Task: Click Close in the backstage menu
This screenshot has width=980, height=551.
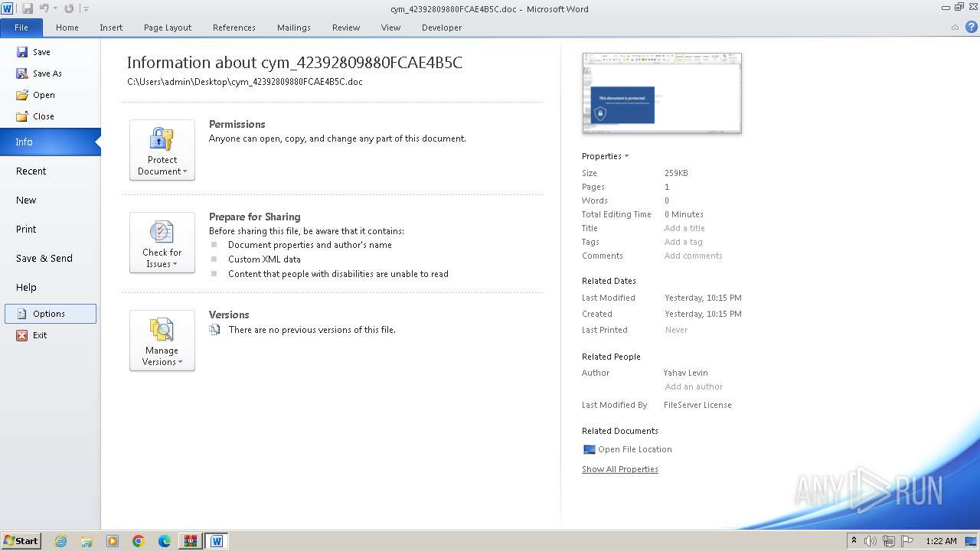Action: (35, 116)
